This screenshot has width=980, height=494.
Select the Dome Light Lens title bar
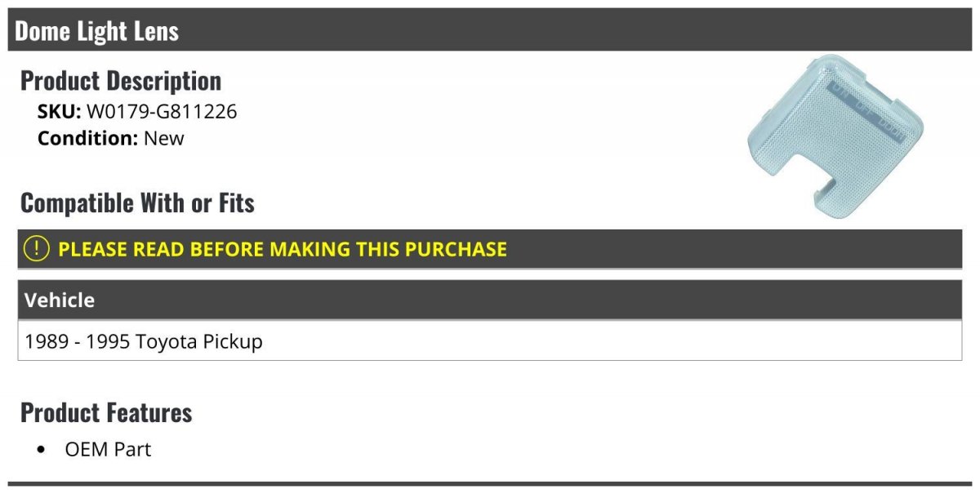[x=490, y=30]
